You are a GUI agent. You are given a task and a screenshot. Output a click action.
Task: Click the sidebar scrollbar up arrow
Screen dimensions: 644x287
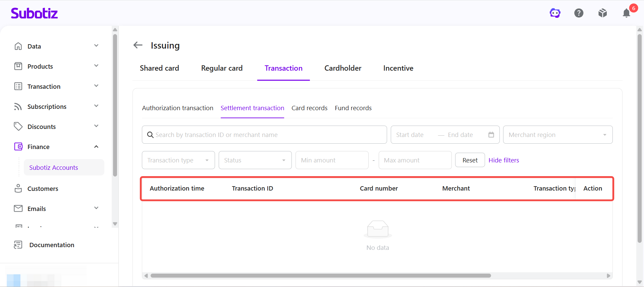click(115, 29)
